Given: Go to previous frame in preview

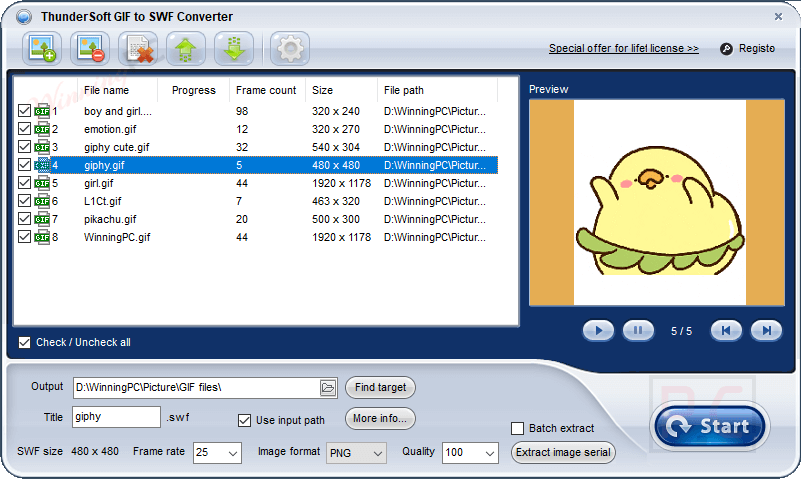Looking at the screenshot, I should click(x=726, y=330).
